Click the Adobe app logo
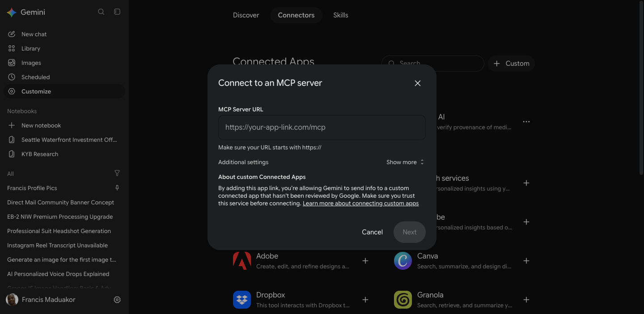The width and height of the screenshot is (644, 314). click(242, 261)
